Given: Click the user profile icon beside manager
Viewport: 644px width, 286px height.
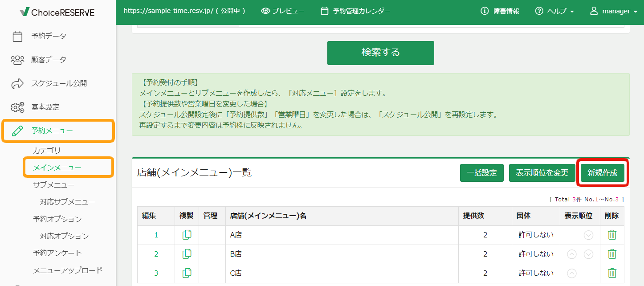Looking at the screenshot, I should tap(594, 11).
